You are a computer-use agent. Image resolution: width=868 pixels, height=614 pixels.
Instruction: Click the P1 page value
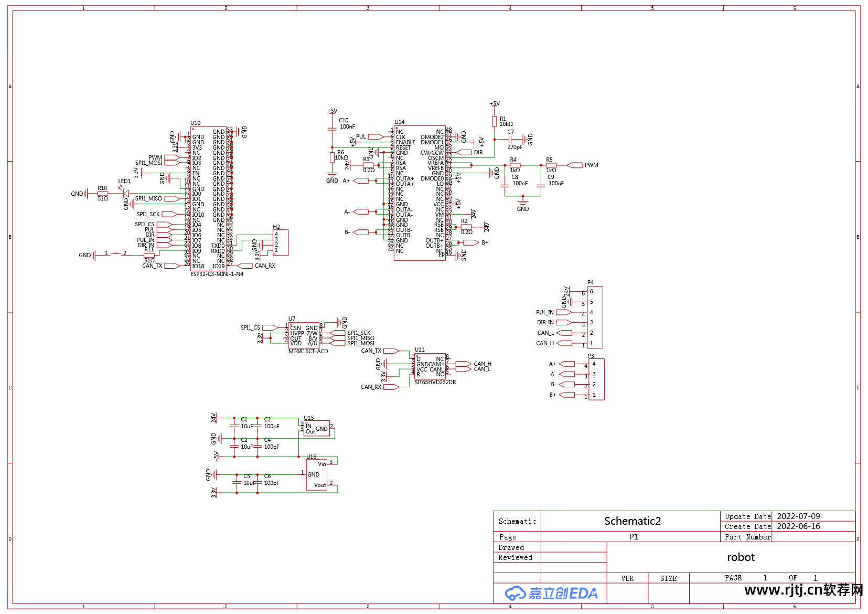click(634, 537)
